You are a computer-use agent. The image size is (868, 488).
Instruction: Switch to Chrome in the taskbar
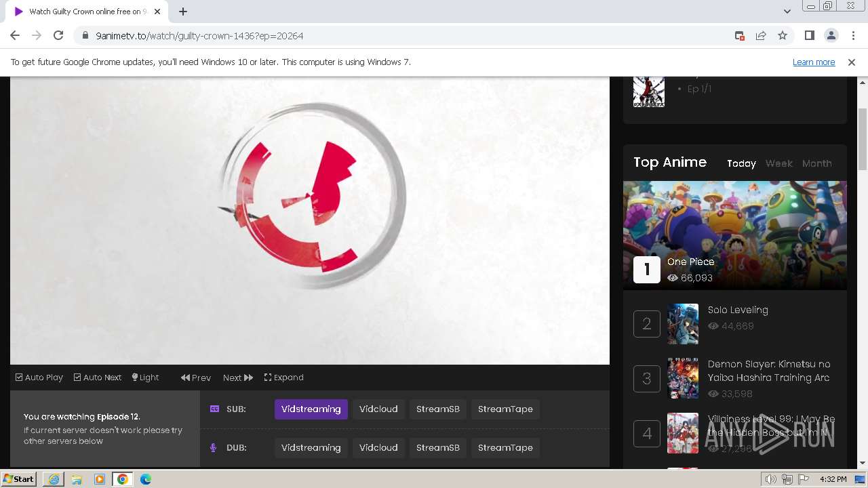(123, 479)
